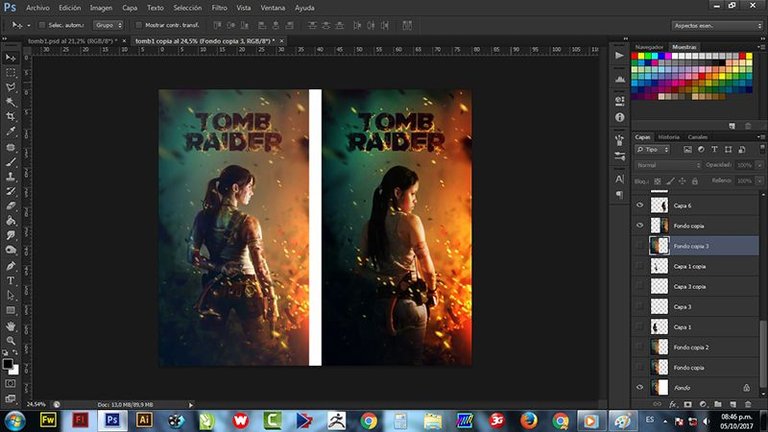Open the Brush Presets panel icon
This screenshot has height=432, width=768.
(620, 156)
